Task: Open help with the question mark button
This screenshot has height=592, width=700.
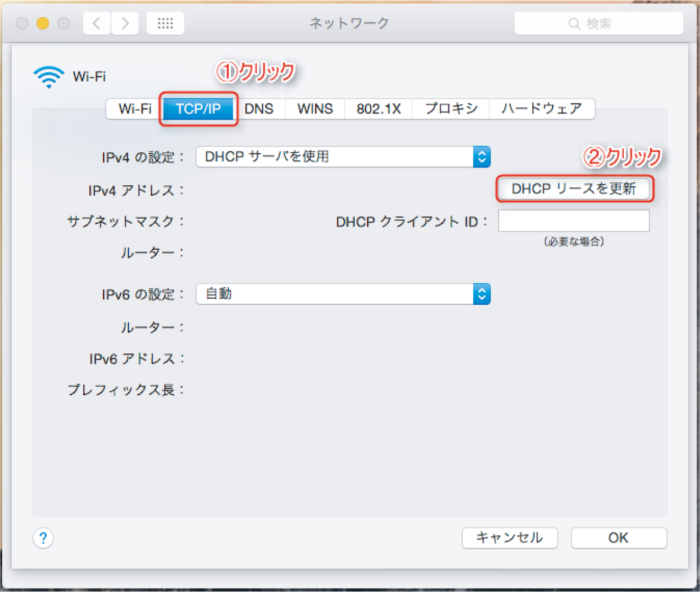Action: pos(44,538)
